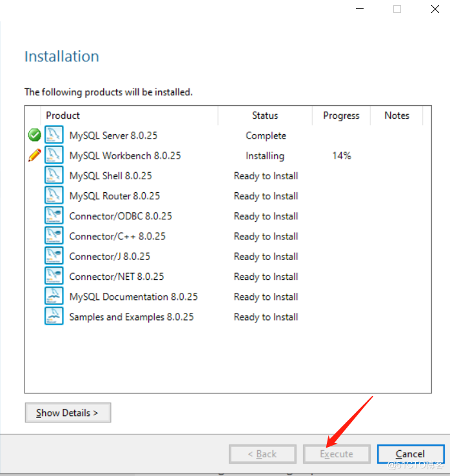Click the Connector/J 8.0.25 product icon
This screenshot has height=476, width=450.
(54, 255)
